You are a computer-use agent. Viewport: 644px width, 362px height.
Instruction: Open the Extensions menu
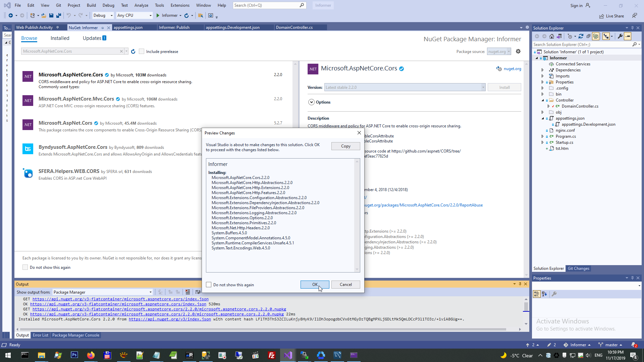pyautogui.click(x=180, y=5)
